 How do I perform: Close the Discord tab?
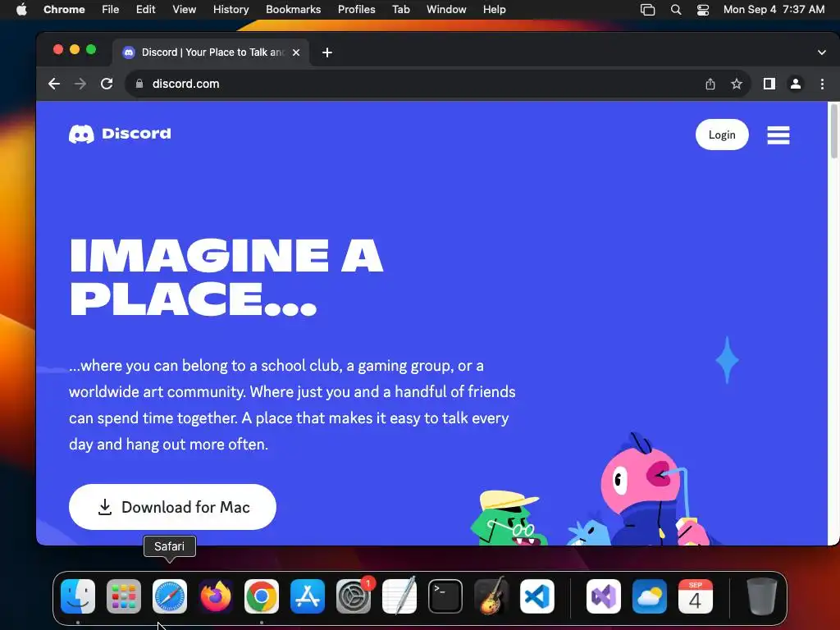coord(295,52)
